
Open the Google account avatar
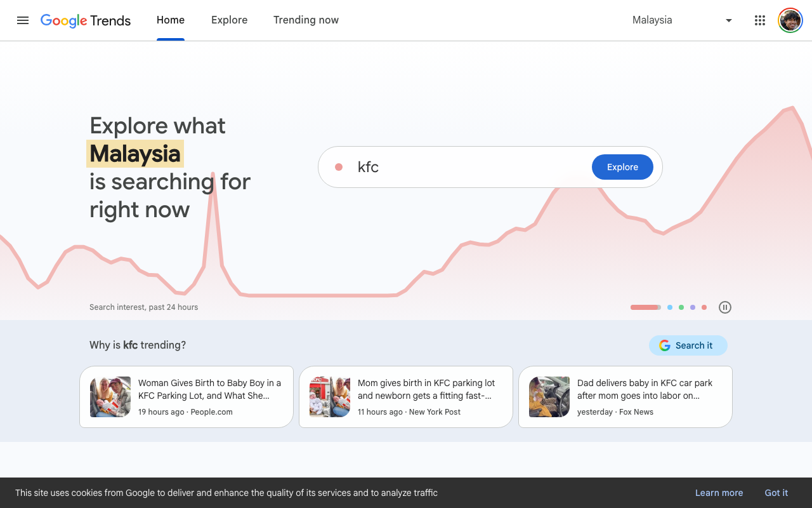coord(790,20)
